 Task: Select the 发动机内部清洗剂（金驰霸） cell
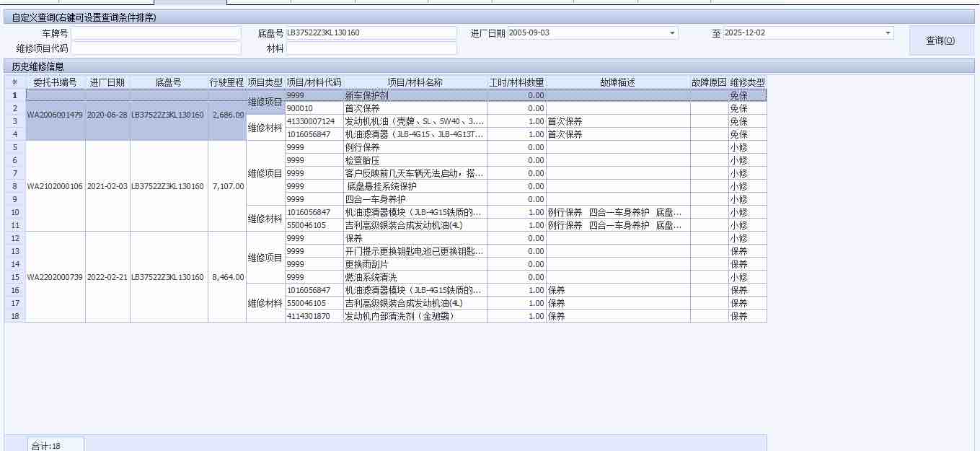pos(415,316)
